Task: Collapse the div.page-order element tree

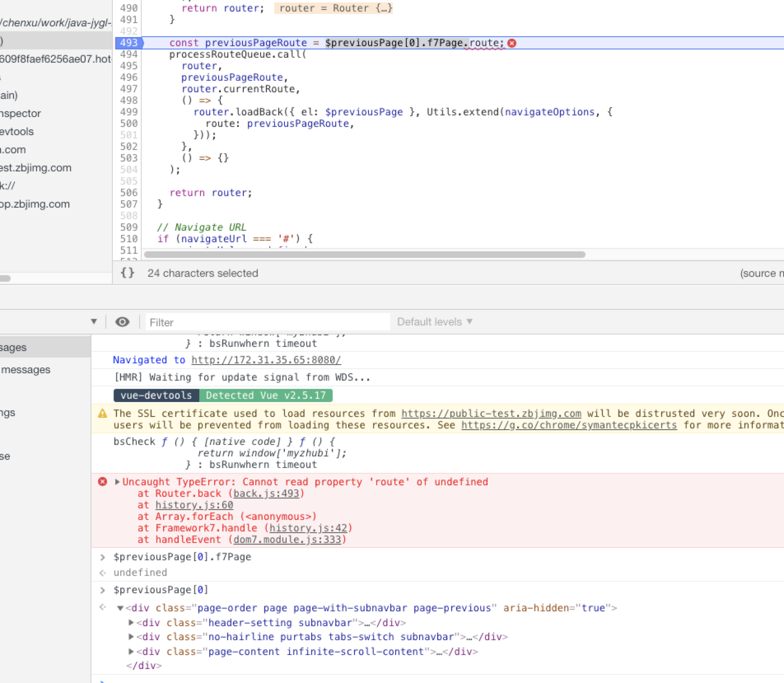Action: [x=120, y=608]
